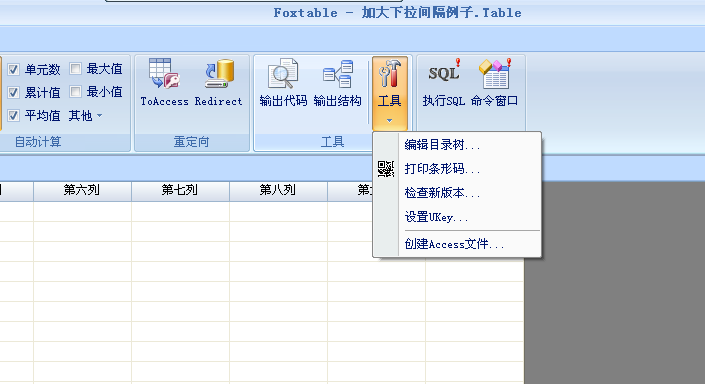
Task: Click the 工具 hammer icon
Action: pyautogui.click(x=389, y=74)
